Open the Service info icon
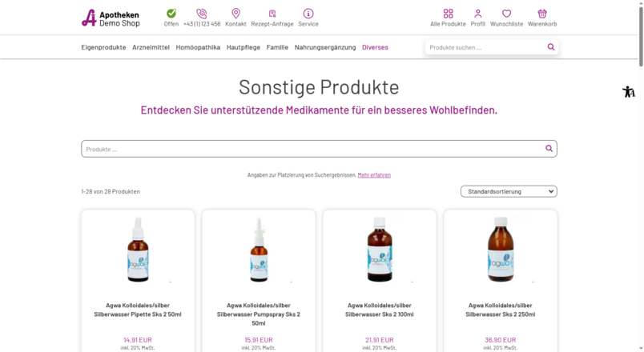 click(x=308, y=14)
